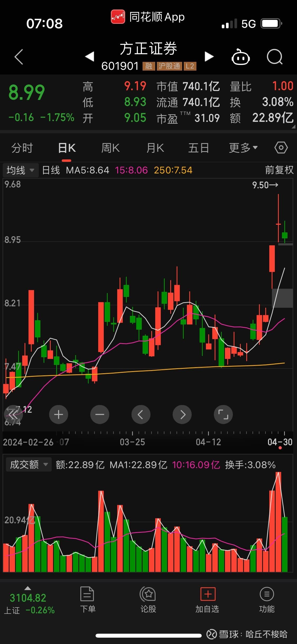Open the 均线 indicator dropdown
The image size is (297, 644).
pos(21,170)
